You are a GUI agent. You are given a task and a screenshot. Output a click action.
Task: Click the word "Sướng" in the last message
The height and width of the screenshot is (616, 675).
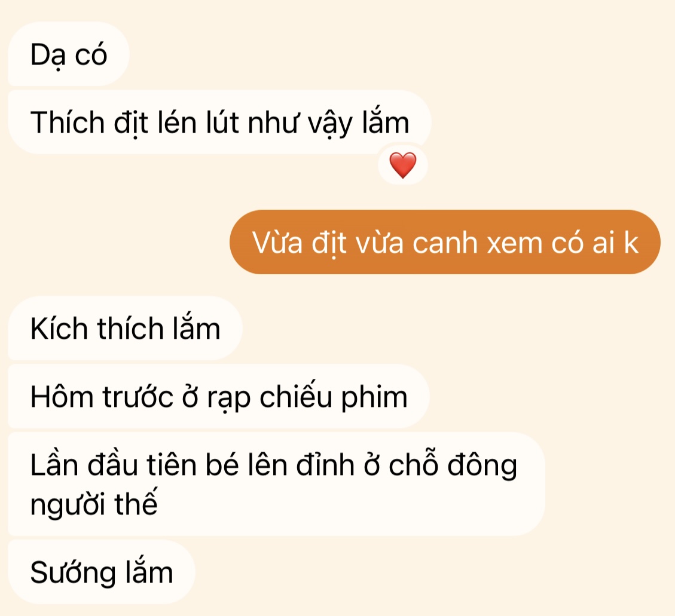coord(73,573)
